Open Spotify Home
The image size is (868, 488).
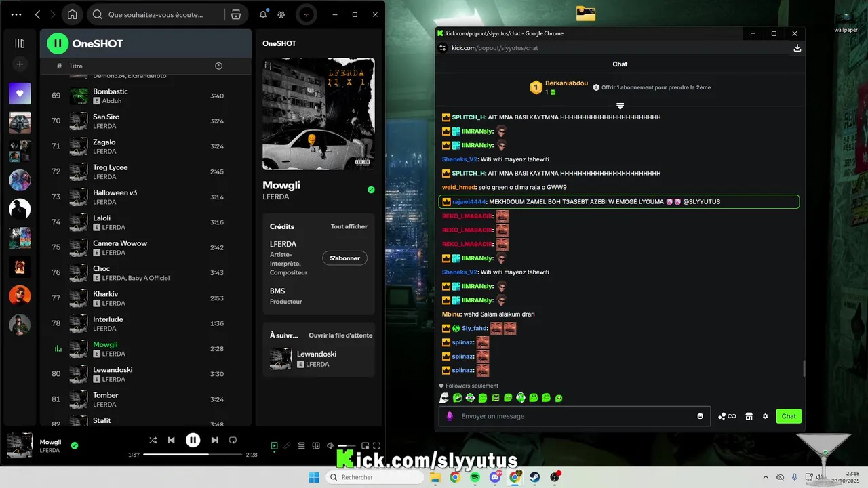pyautogui.click(x=73, y=14)
